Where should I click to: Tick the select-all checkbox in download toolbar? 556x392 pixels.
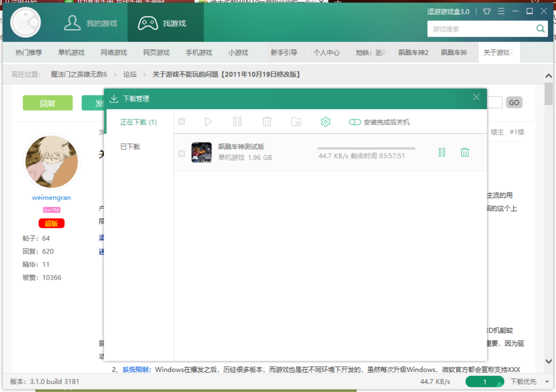point(181,122)
